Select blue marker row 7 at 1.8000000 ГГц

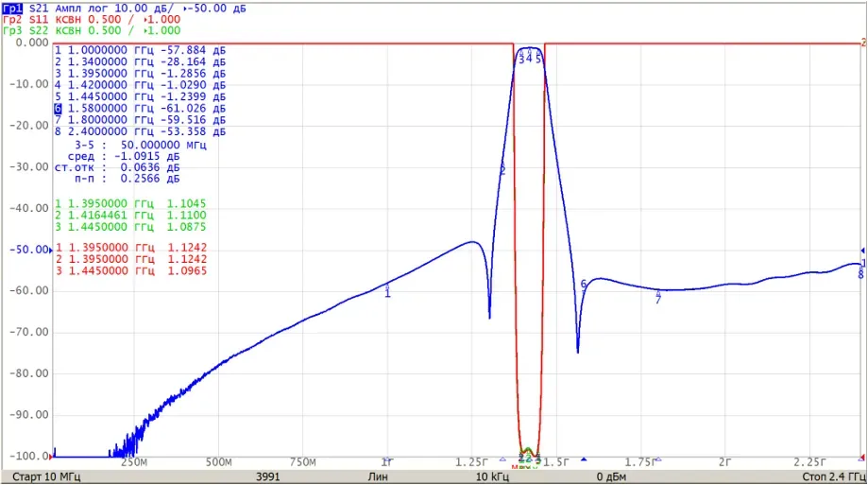click(x=140, y=120)
